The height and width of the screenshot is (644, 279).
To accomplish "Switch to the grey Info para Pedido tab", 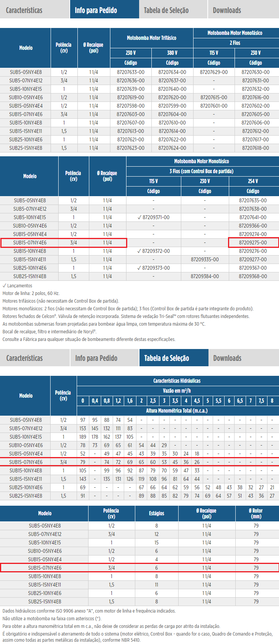I will 96,358.
